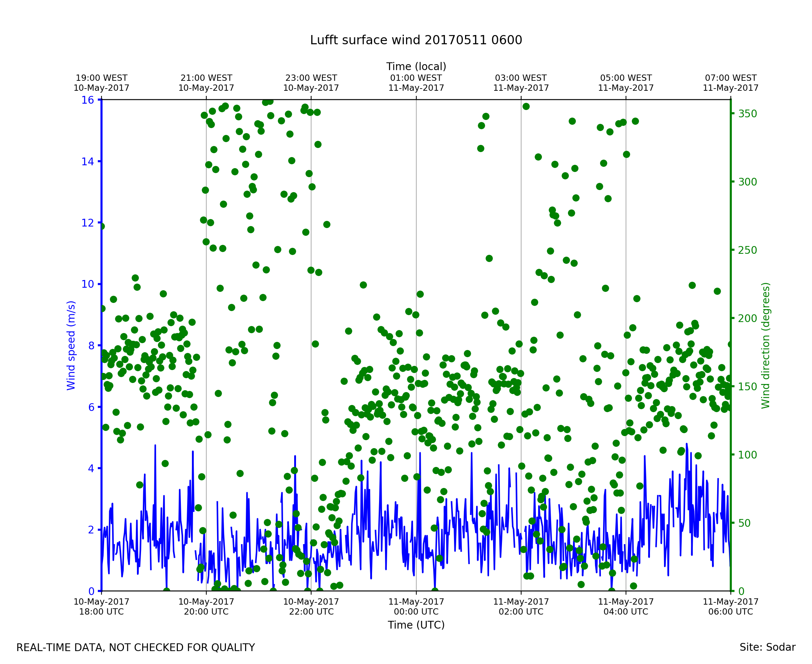812x664 pixels.
Task: Click the '00:00 UTC' bottom tick label
Action: click(x=416, y=612)
